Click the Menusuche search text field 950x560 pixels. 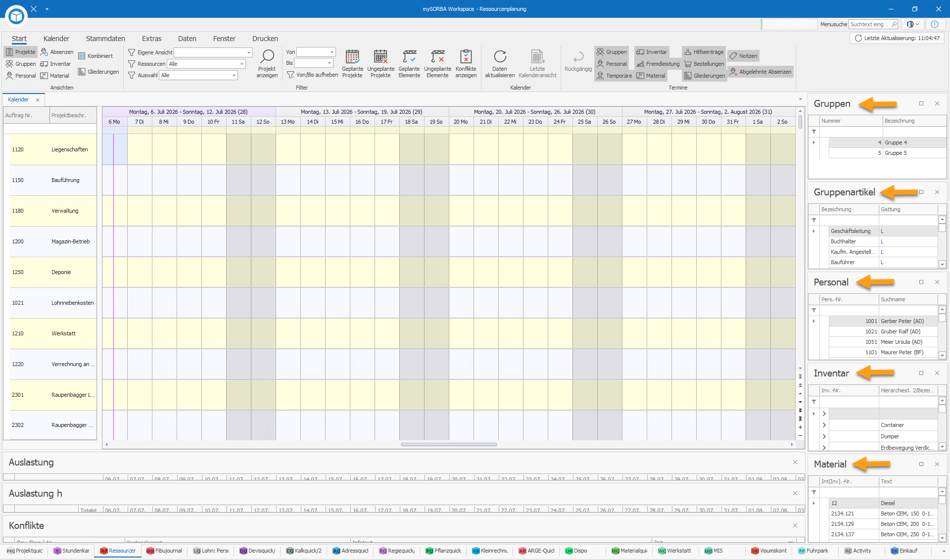pyautogui.click(x=873, y=24)
